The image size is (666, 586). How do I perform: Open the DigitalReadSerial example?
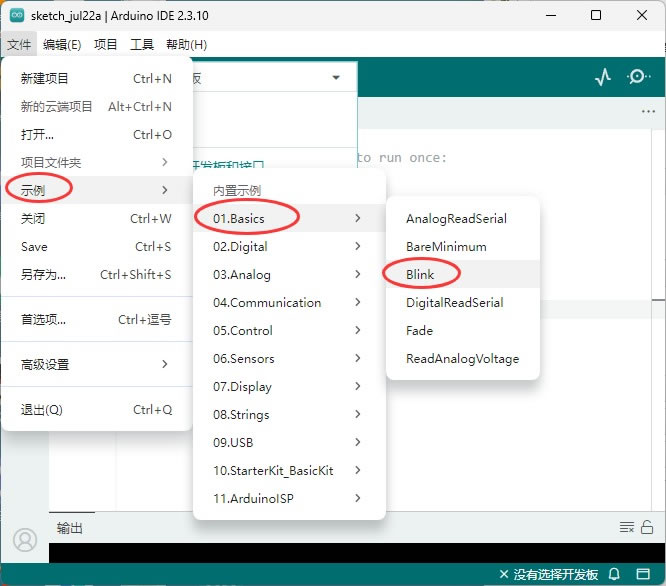coord(463,302)
